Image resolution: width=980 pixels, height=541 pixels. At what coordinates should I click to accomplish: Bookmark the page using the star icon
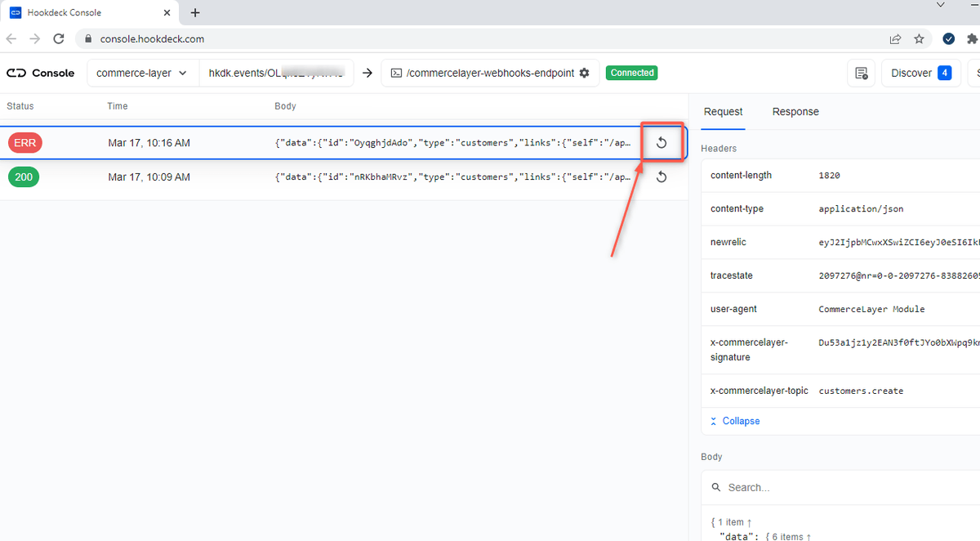(920, 38)
